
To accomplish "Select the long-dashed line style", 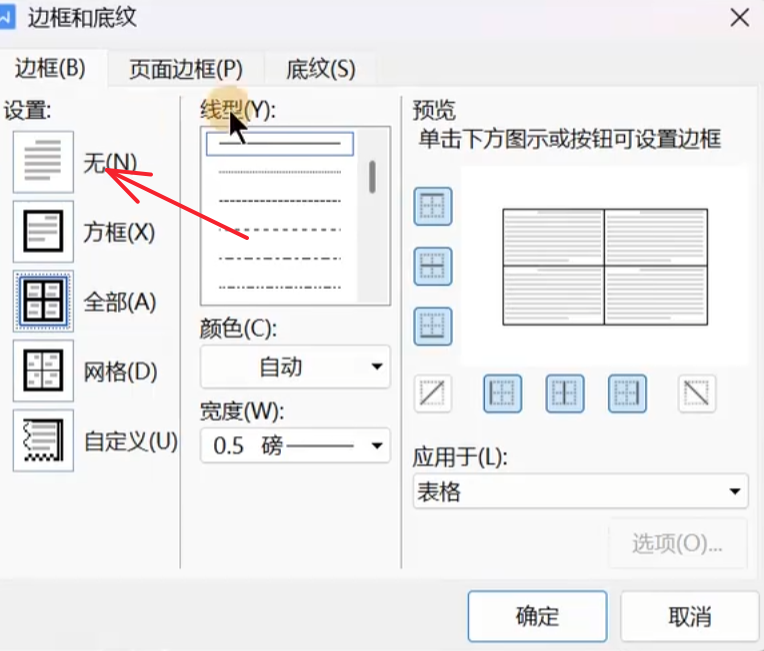I will point(280,230).
